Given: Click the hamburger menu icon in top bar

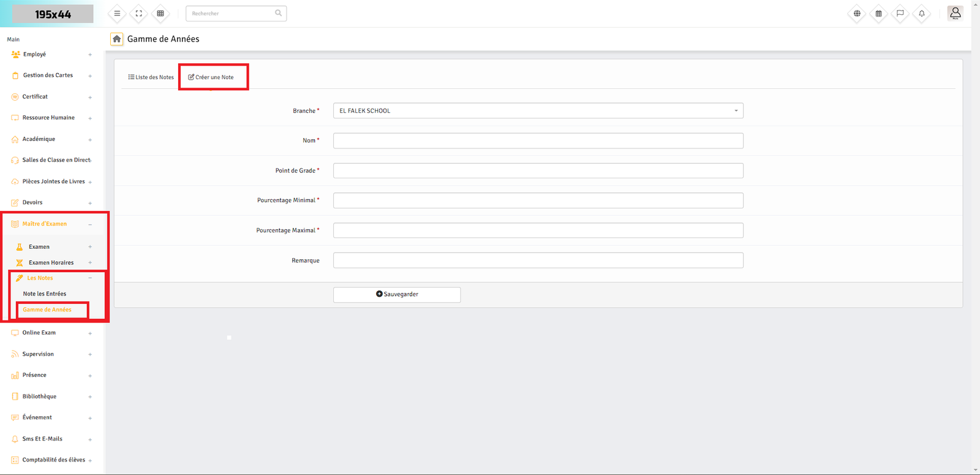Looking at the screenshot, I should pyautogui.click(x=117, y=13).
